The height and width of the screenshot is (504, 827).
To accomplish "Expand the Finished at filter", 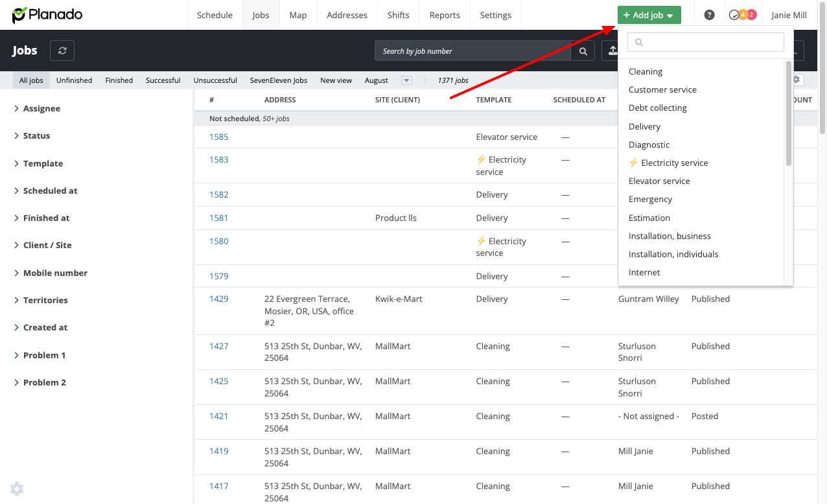I will 41,218.
